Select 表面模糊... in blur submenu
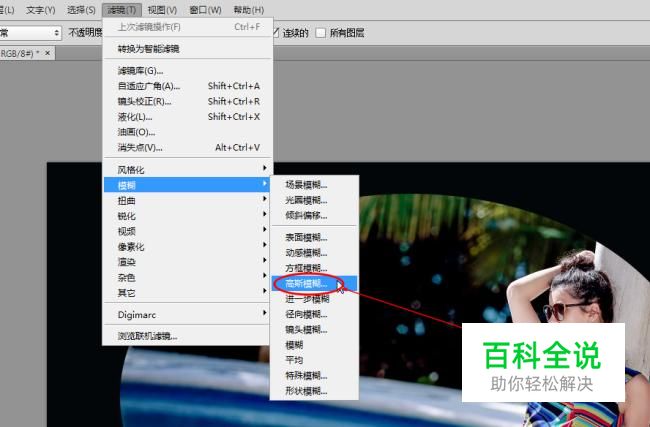Screen dimensions: 650x427 point(314,238)
